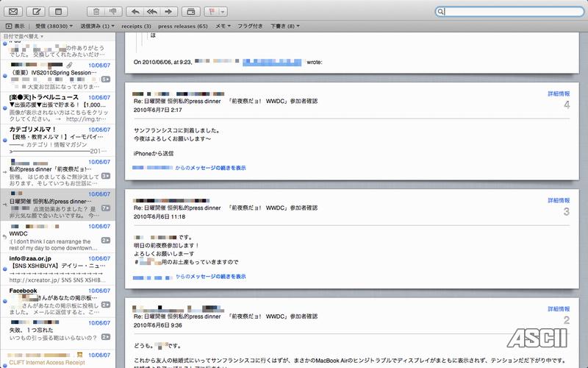
Task: Open 受信 (38030) inbox dropdown
Action: (x=54, y=26)
